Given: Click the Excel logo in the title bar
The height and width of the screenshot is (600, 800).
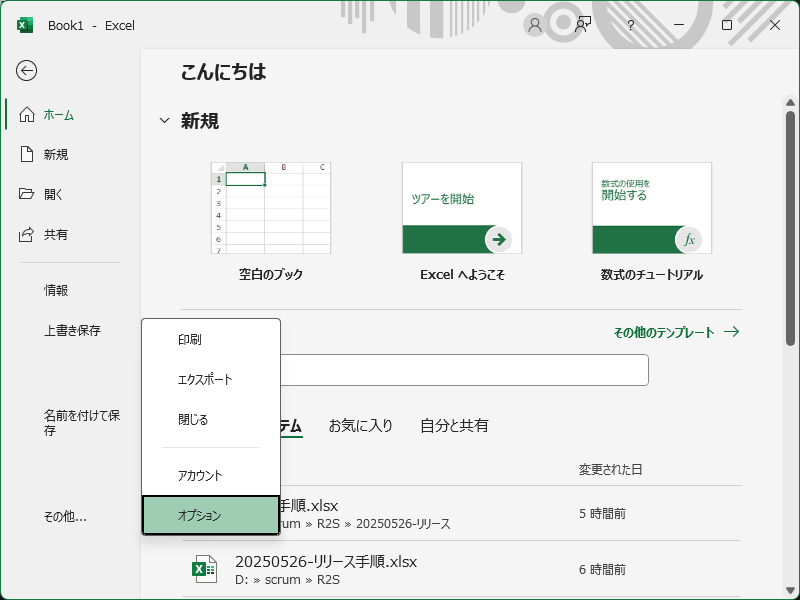Looking at the screenshot, I should pyautogui.click(x=24, y=25).
